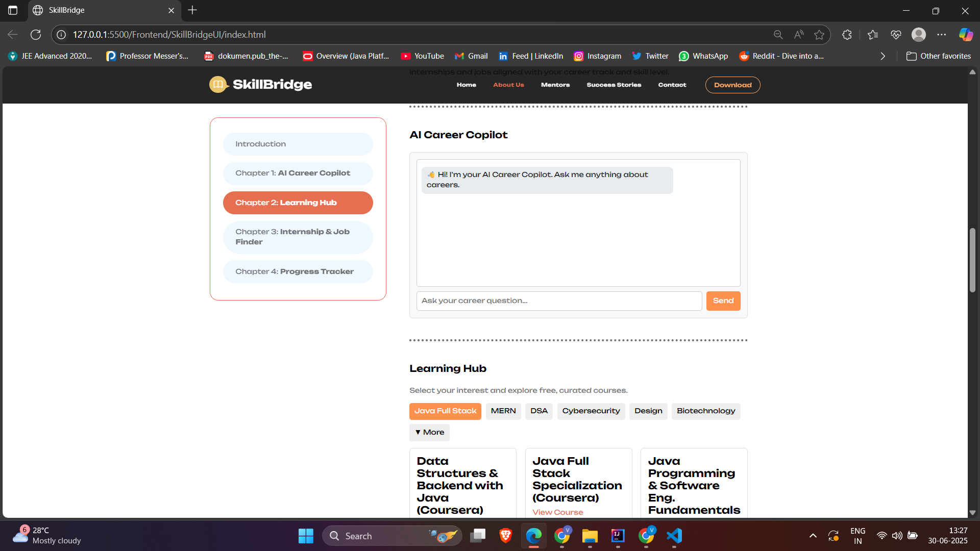Expand the More interests dropdown
The width and height of the screenshot is (980, 551).
(429, 433)
